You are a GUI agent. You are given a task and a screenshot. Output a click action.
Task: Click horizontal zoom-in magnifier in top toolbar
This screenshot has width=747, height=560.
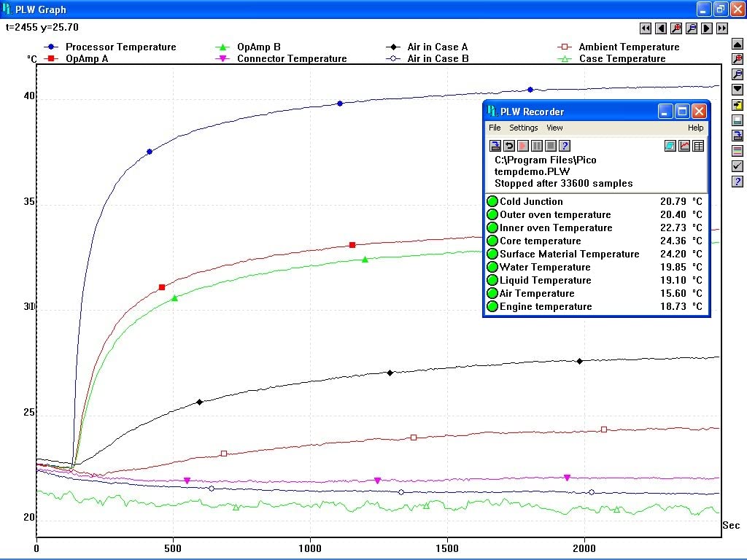pos(676,28)
